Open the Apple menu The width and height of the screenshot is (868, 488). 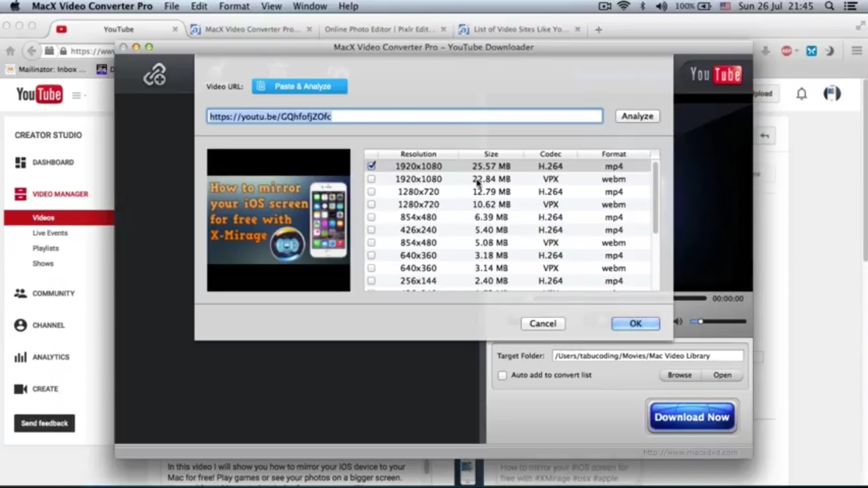coord(15,6)
